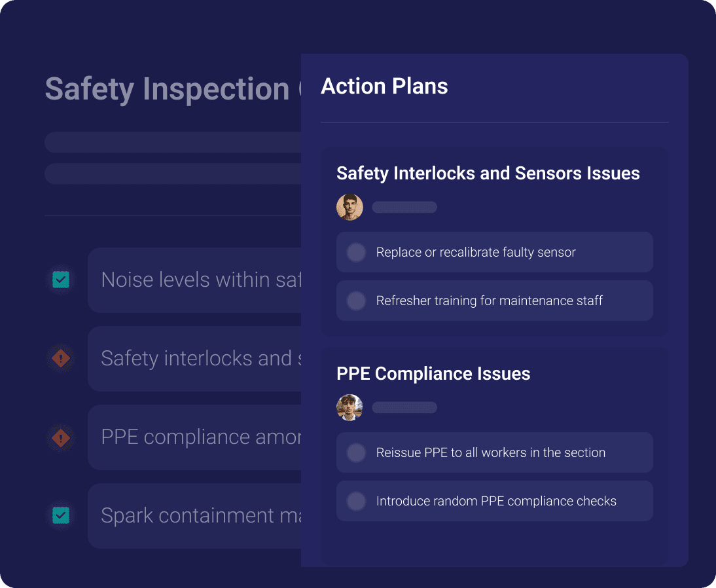716x588 pixels.
Task: Select the 'Safety interlocks and' inspection row
Action: (x=196, y=359)
